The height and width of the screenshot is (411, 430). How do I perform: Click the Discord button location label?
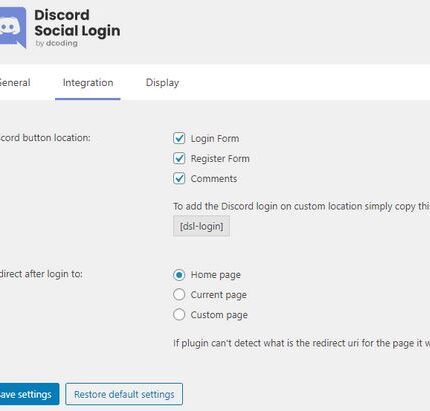point(45,138)
